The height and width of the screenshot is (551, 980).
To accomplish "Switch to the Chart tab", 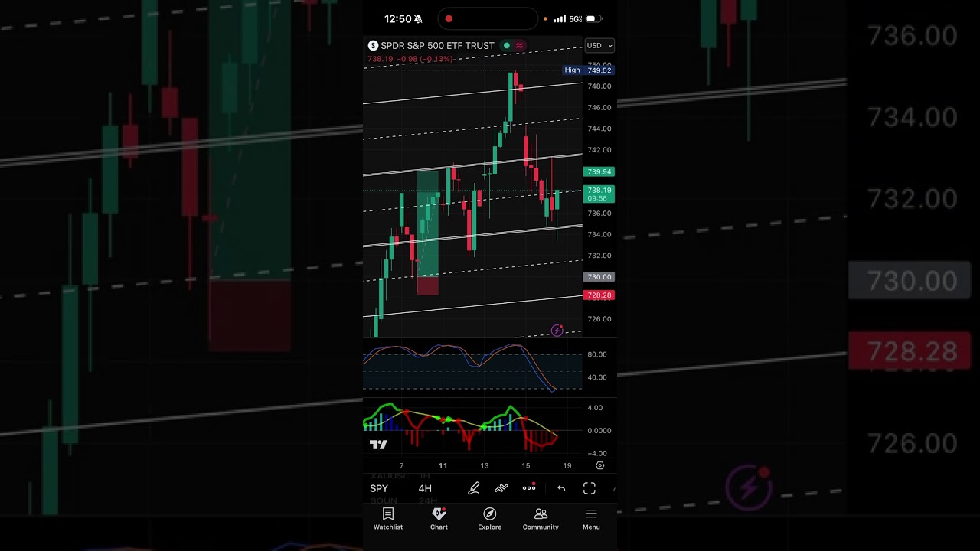I will (439, 519).
